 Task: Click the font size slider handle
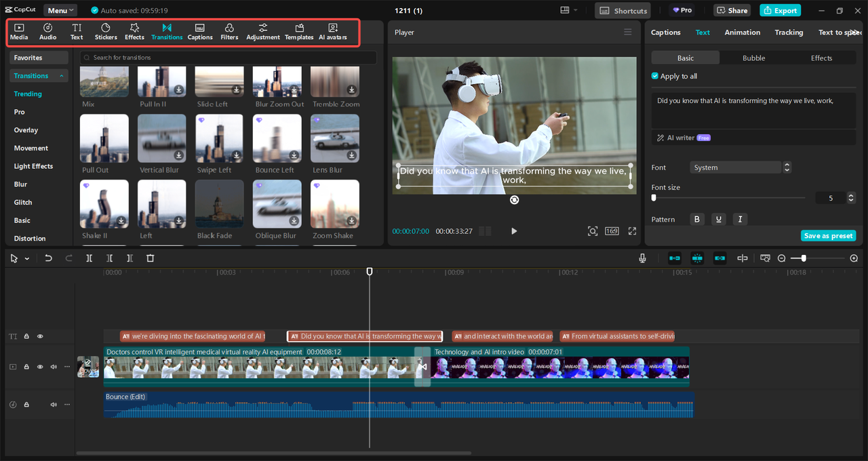tap(654, 198)
